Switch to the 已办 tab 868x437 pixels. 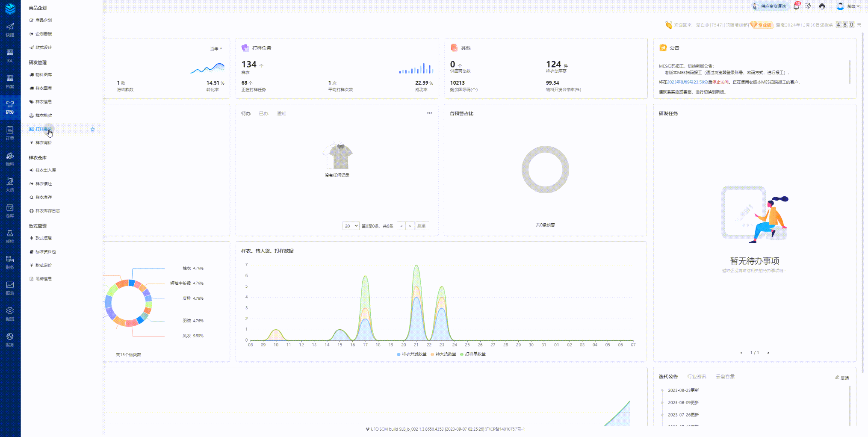(x=263, y=114)
